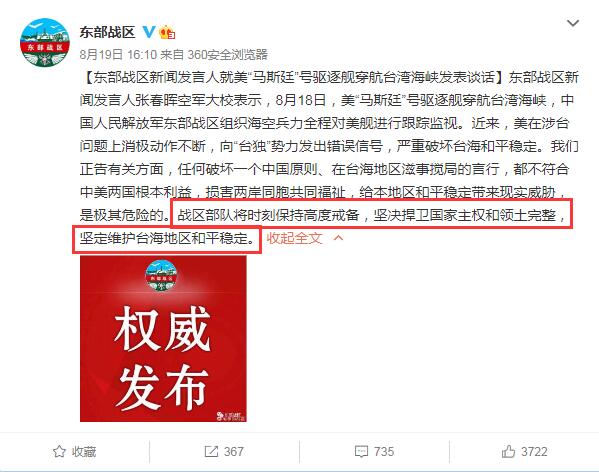Open the comments count 735
Screen dimensions: 599x472
pos(384,452)
